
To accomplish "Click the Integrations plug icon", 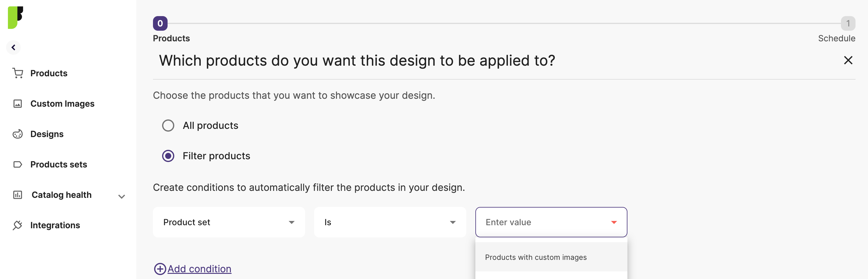I will coord(18,225).
